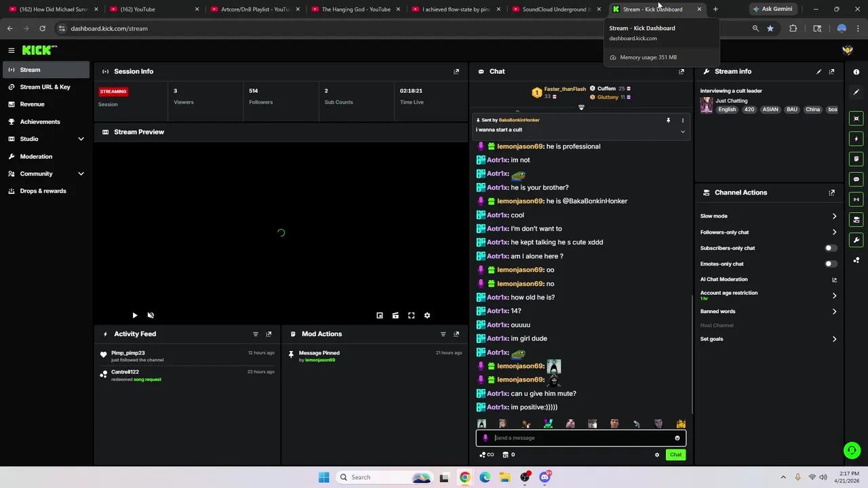Viewport: 868px width, 488px height.
Task: Edit Stream info with pencil icon
Action: (818, 71)
